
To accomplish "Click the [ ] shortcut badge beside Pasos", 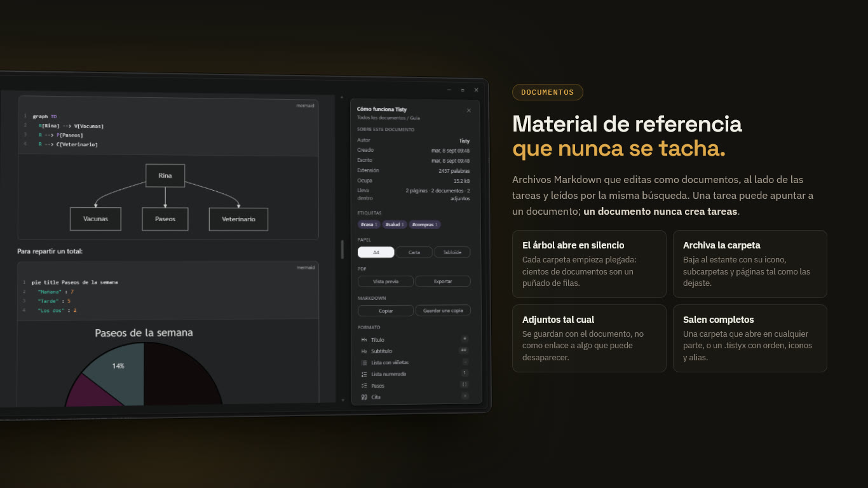I will point(465,384).
